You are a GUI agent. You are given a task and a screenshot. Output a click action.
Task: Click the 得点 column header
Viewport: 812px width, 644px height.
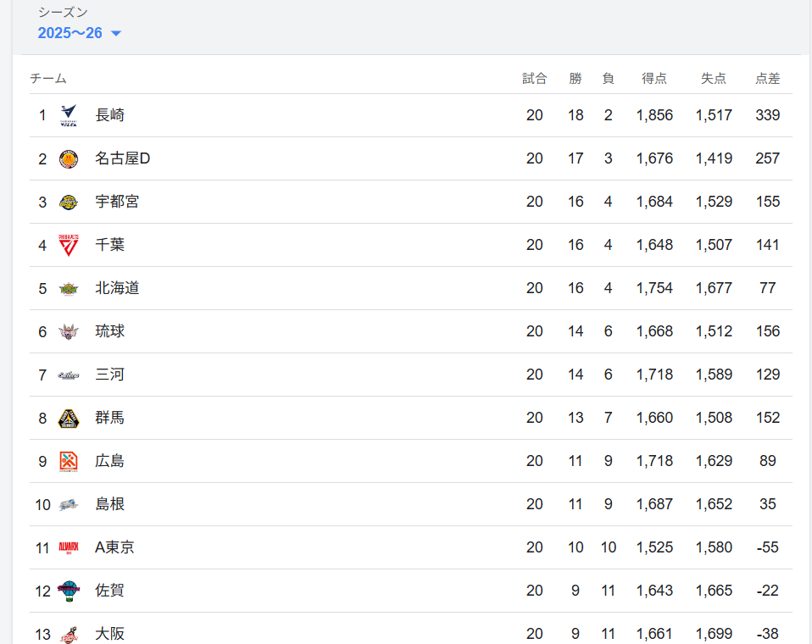654,78
